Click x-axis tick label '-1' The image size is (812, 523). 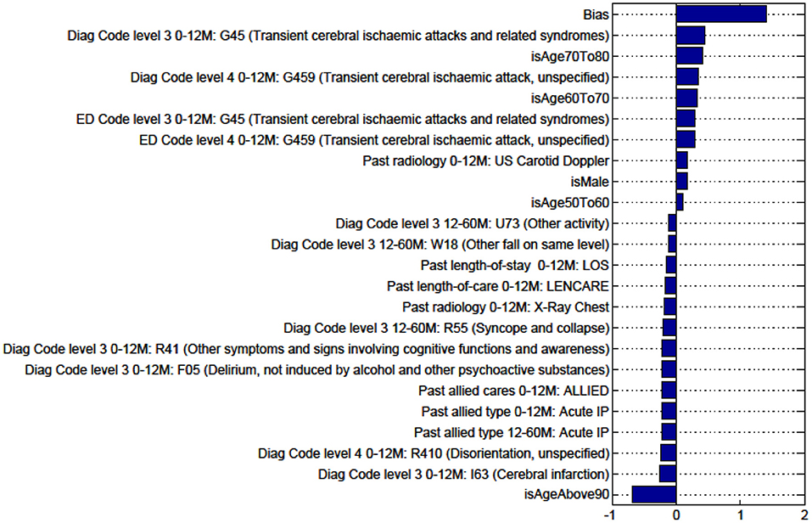tap(609, 515)
